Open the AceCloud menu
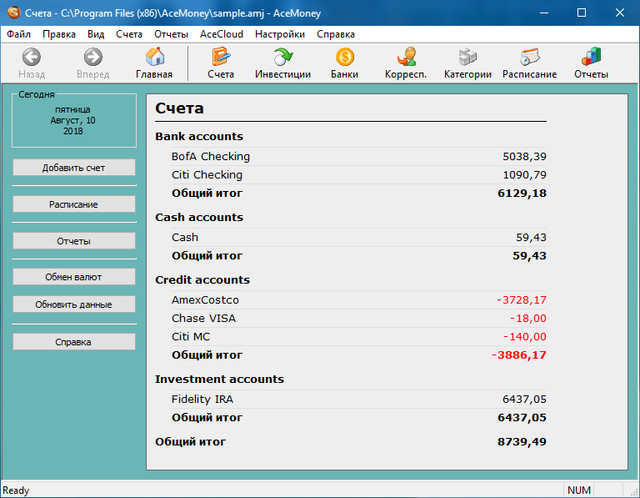Image resolution: width=640 pixels, height=498 pixels. 221,33
